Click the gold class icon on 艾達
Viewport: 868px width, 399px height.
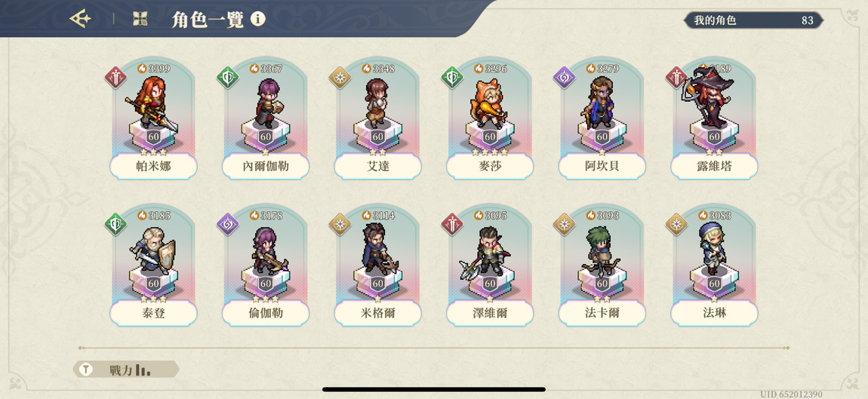click(340, 77)
